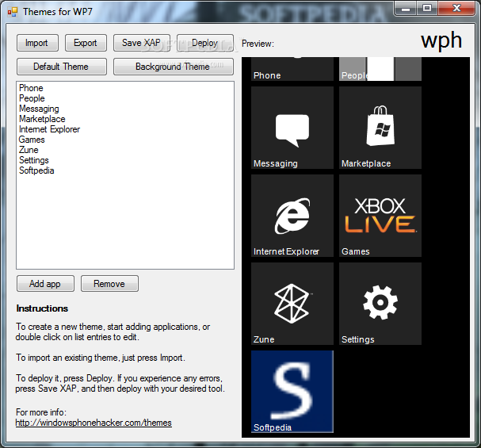Open the windowsphonehacker.com/themes link
This screenshot has width=481, height=448.
tap(94, 423)
